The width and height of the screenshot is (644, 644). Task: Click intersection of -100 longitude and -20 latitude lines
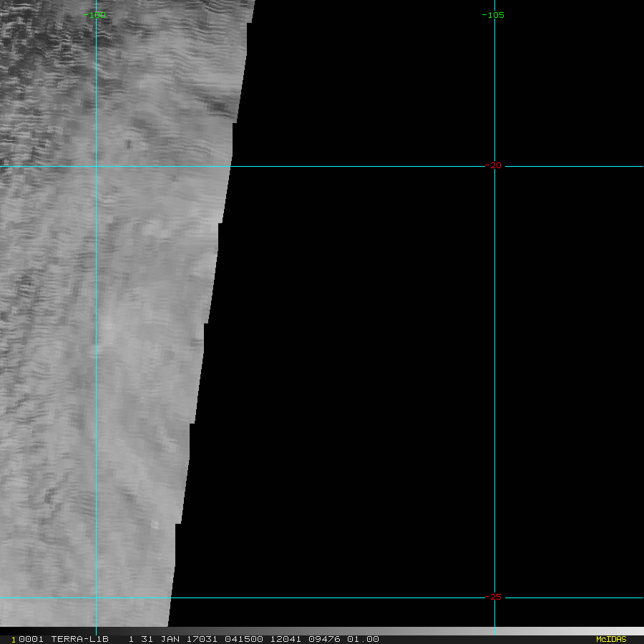[x=96, y=166]
